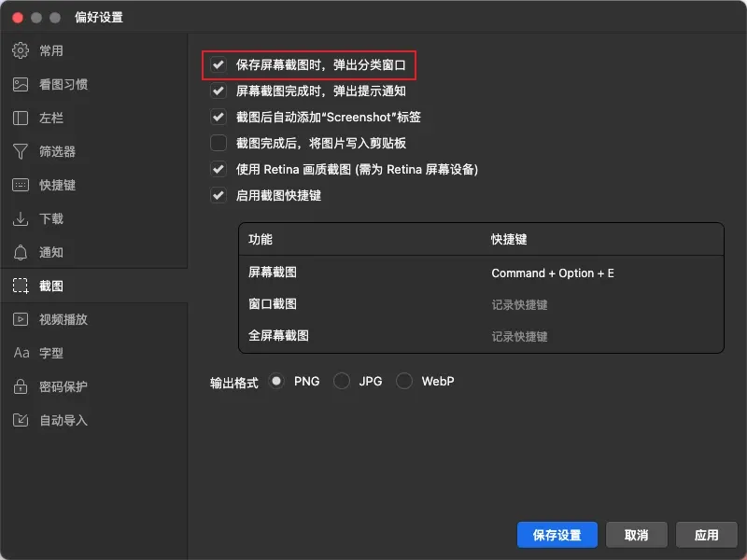
Task: Close the preferences window with red button
Action: point(18,18)
